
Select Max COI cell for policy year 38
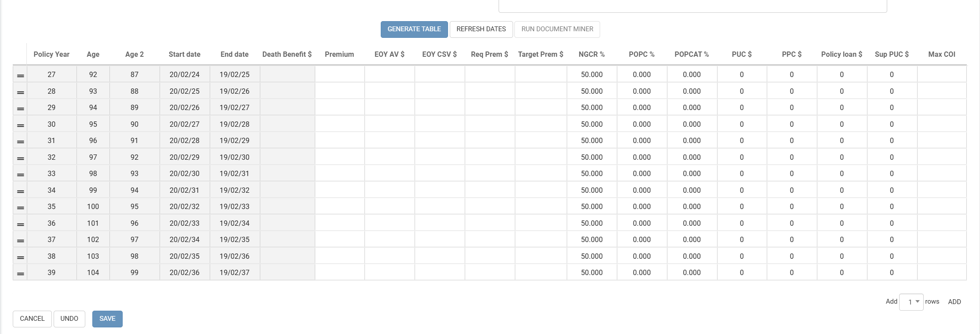tap(941, 256)
